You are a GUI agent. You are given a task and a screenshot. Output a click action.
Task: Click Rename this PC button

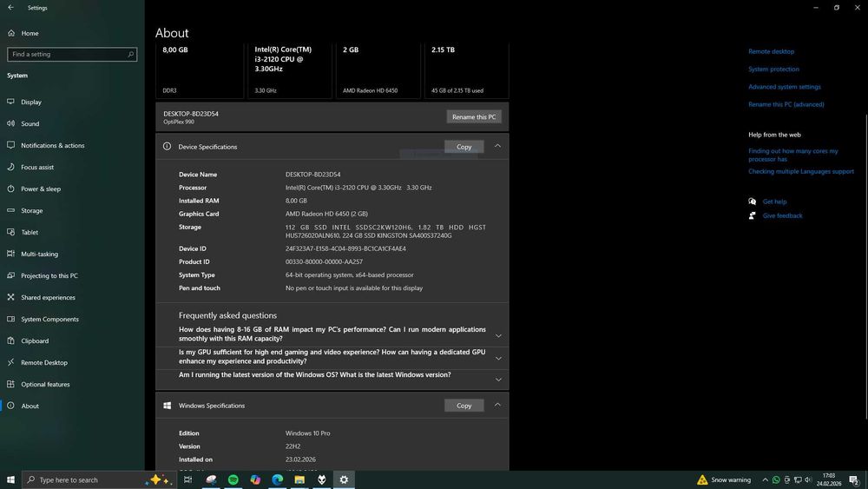click(x=474, y=117)
